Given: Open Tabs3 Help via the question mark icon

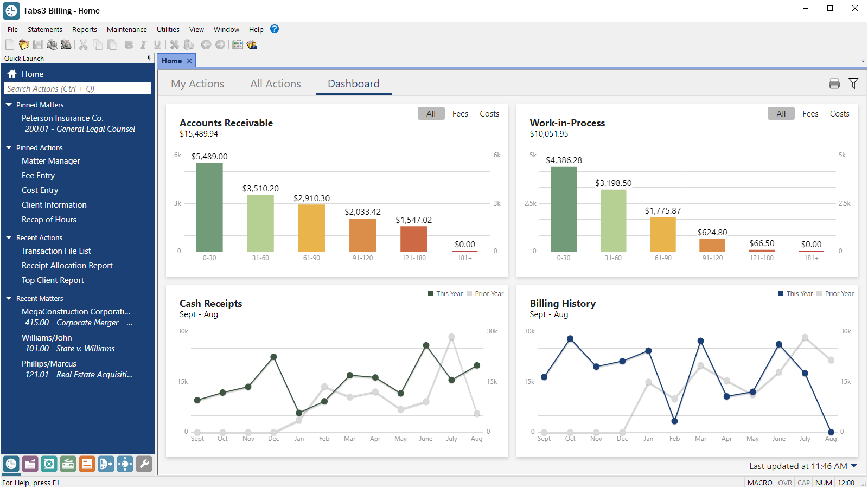Looking at the screenshot, I should pyautogui.click(x=275, y=29).
